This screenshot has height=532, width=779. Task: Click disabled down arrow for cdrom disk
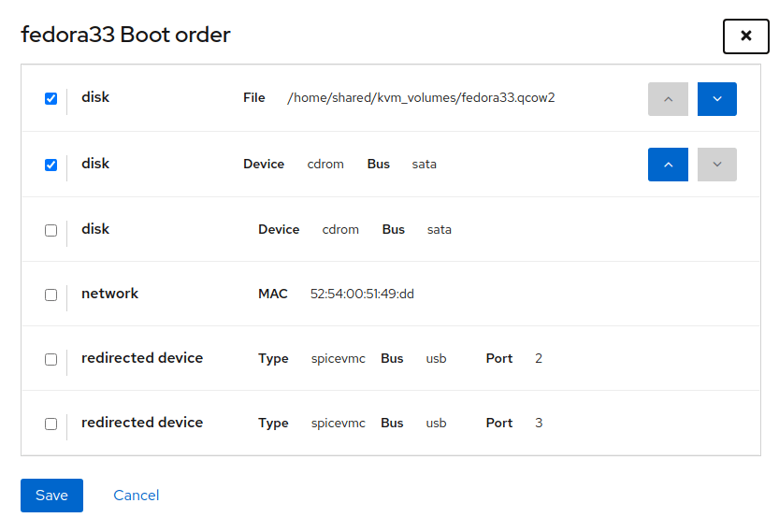tap(717, 165)
